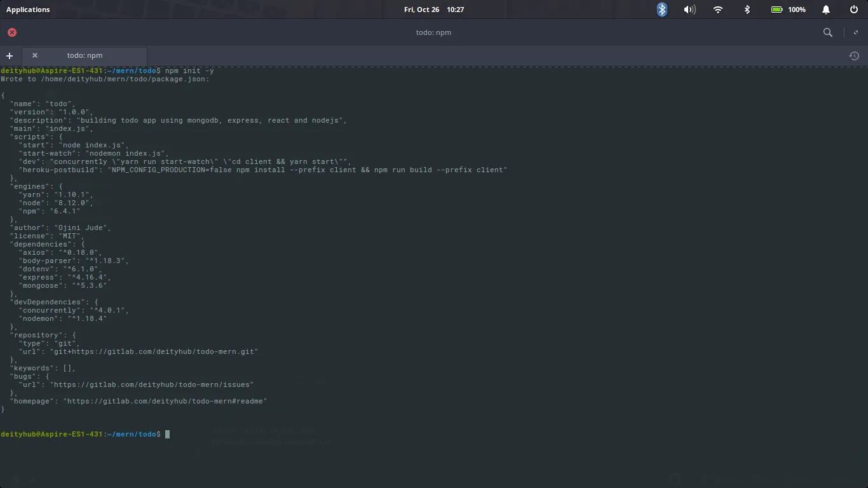Click the "npm": "6.4.1" line

point(50,211)
